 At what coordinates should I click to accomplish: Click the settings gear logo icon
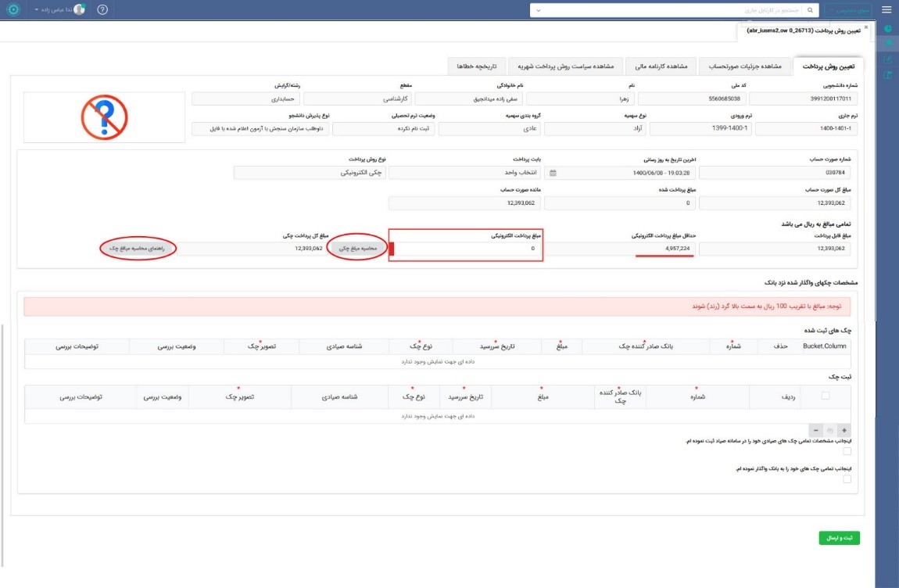point(13,9)
